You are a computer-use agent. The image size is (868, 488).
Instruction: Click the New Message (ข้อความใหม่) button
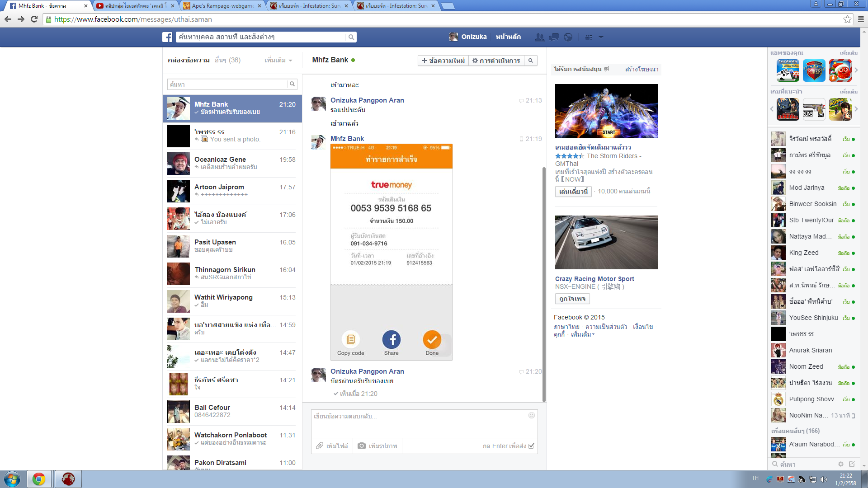[443, 61]
